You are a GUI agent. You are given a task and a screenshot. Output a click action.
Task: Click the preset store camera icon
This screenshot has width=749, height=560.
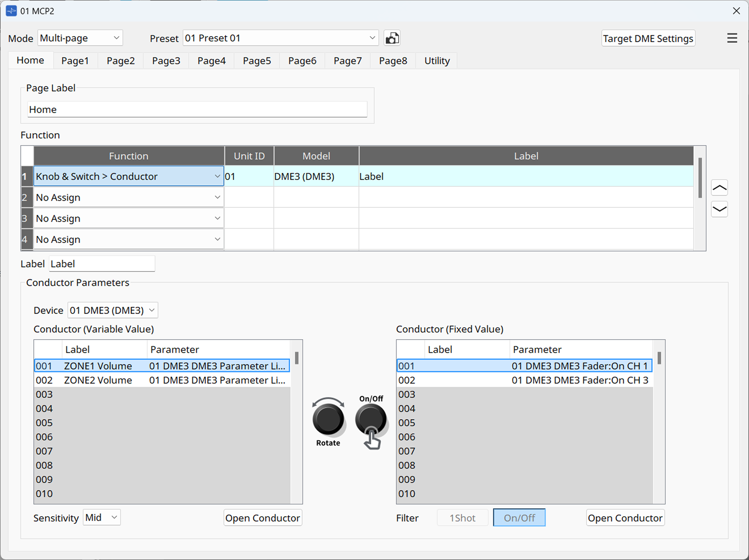pos(392,38)
